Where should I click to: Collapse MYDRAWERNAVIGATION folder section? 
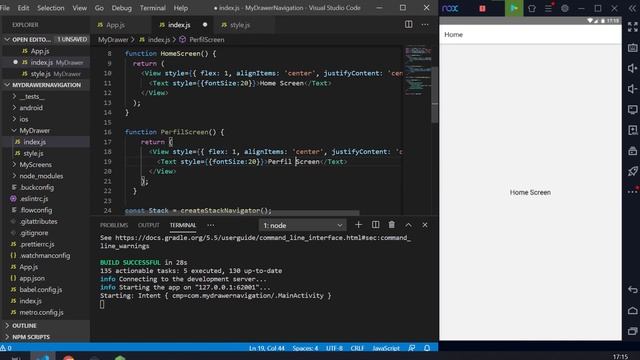tap(7, 85)
